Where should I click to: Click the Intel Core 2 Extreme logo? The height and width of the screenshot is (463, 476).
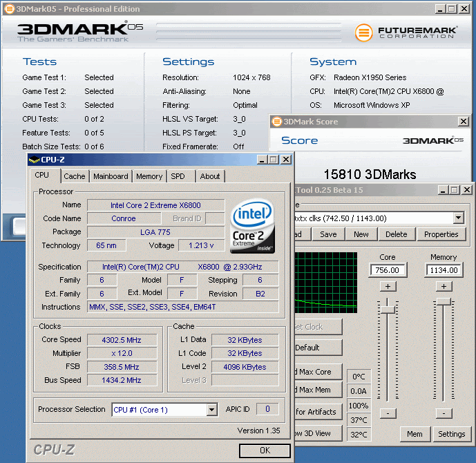pos(252,225)
